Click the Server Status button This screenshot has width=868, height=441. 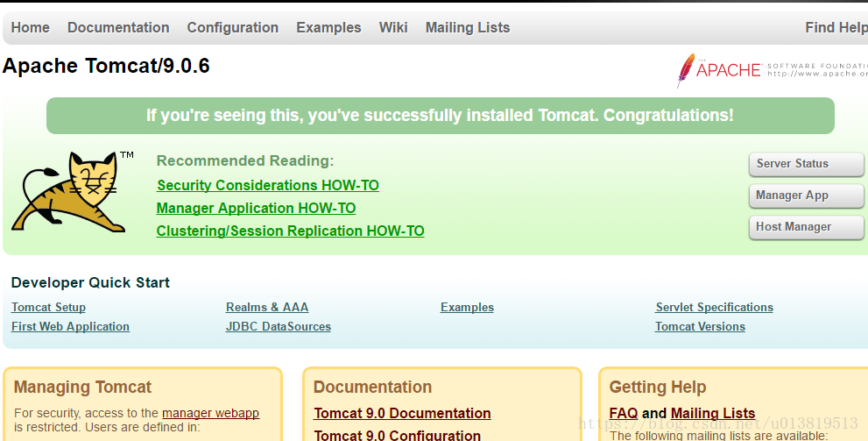tap(807, 164)
